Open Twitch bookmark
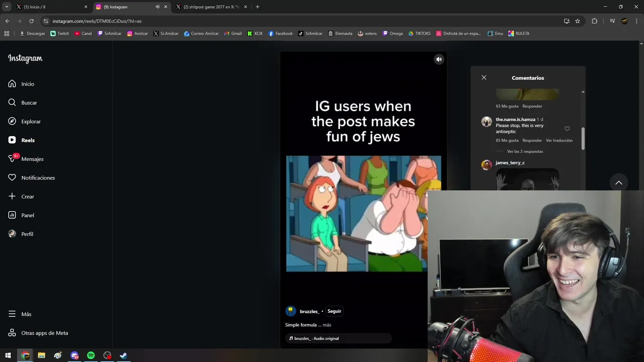Screen dimensions: 644x362 (x=60, y=34)
